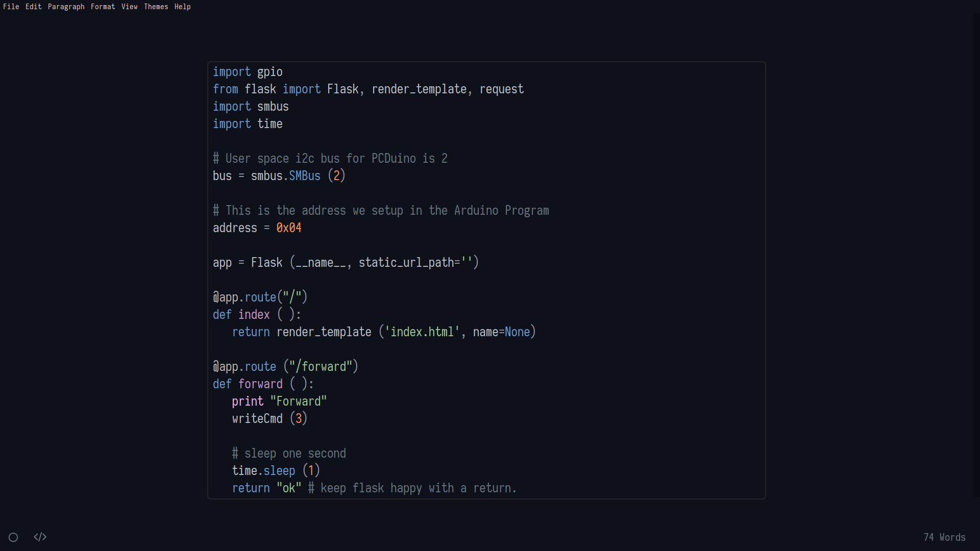Click the 'render_template' word in the return line
Viewport: 980px width, 551px height.
point(324,332)
